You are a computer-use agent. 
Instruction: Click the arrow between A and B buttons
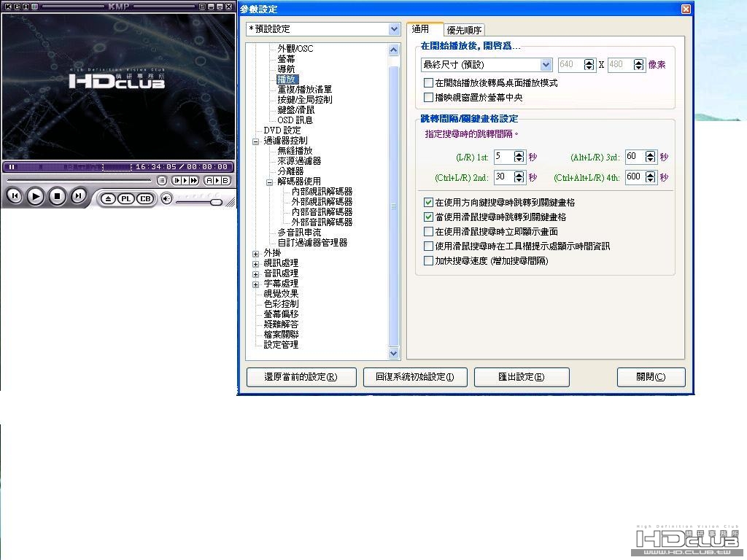tap(217, 181)
